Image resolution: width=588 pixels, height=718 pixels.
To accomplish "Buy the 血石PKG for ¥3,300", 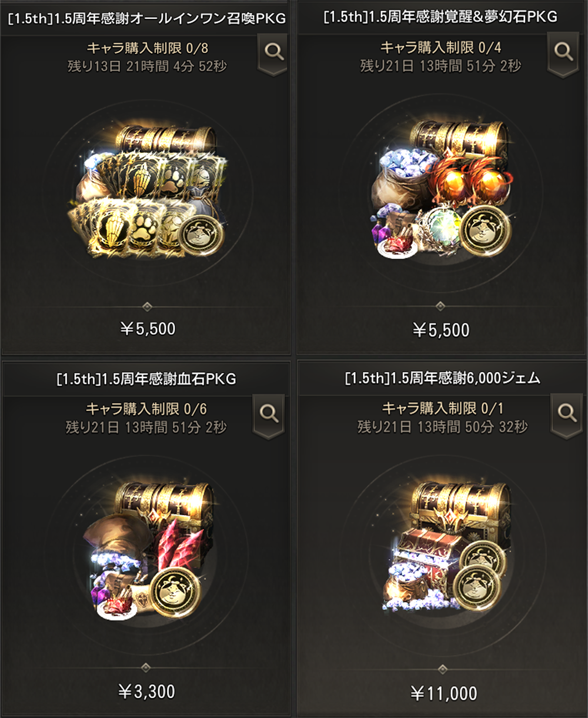I will tap(147, 691).
